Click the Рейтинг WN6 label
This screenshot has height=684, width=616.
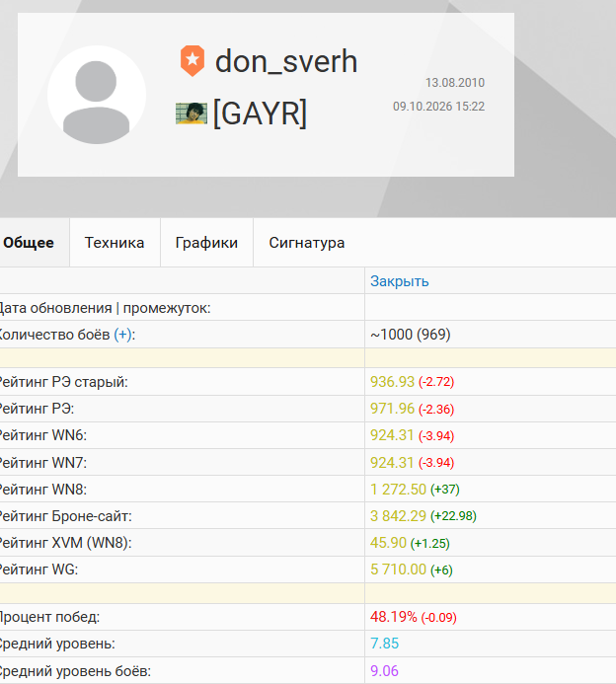43,435
